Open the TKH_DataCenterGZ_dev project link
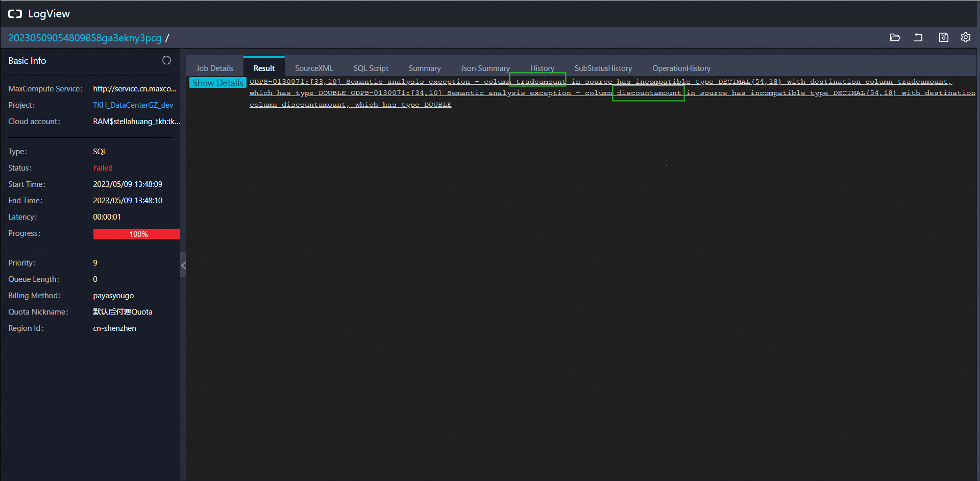 point(133,105)
